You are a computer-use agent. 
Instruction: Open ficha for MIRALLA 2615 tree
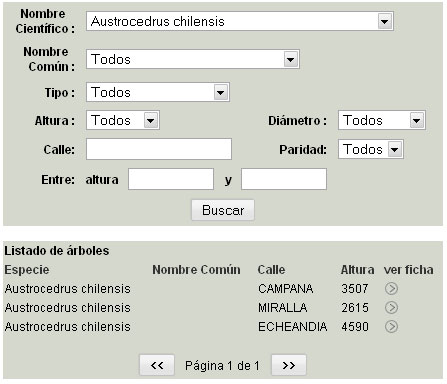391,308
